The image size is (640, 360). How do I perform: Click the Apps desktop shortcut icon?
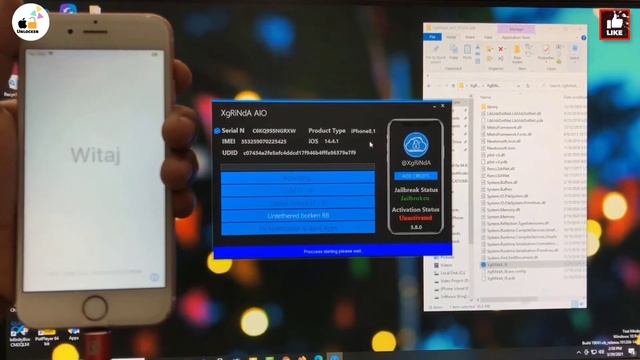[74, 334]
